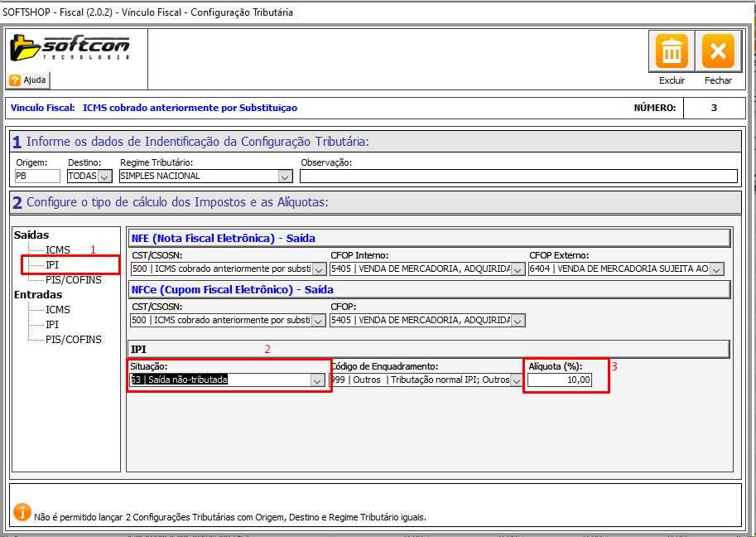
Task: Click the Fechar X icon
Action: 718,52
